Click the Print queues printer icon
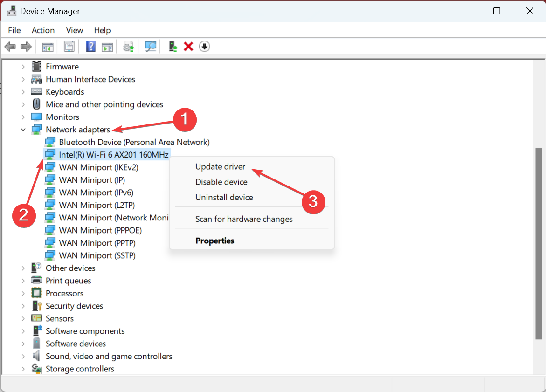This screenshot has width=546, height=392. tap(36, 280)
